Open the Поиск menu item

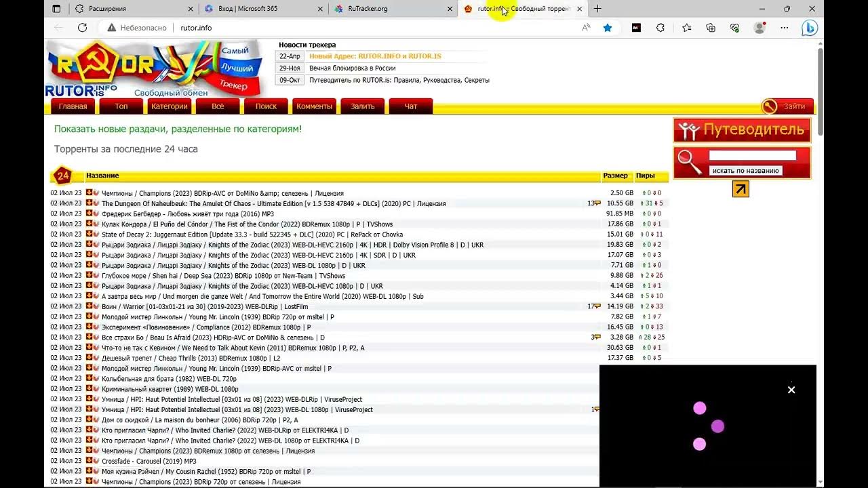[x=266, y=106]
